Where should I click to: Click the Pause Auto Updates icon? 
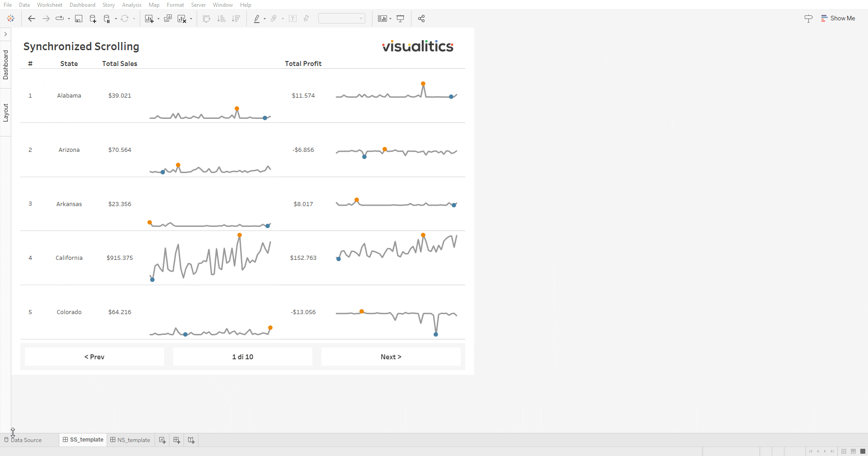click(107, 19)
